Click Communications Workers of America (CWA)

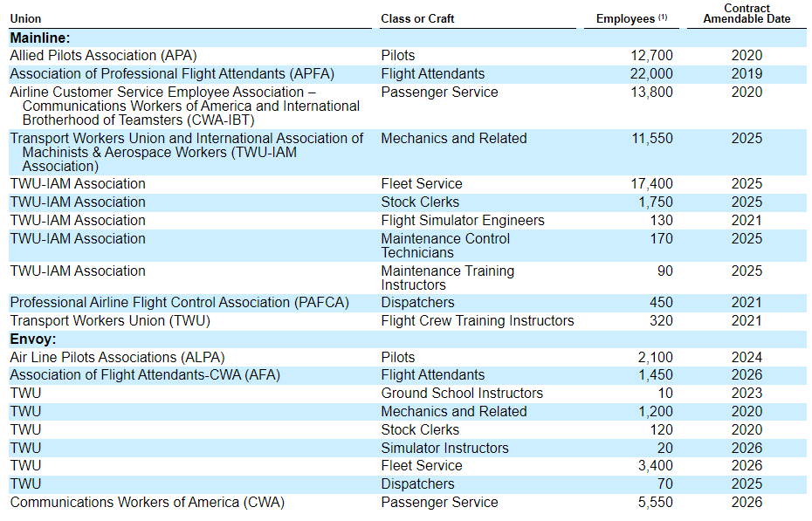[147, 503]
